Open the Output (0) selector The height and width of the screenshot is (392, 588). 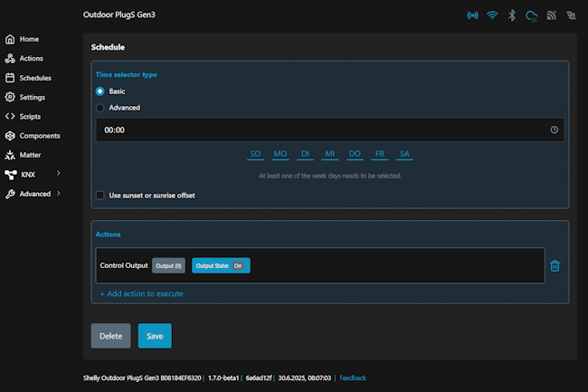[x=169, y=265]
